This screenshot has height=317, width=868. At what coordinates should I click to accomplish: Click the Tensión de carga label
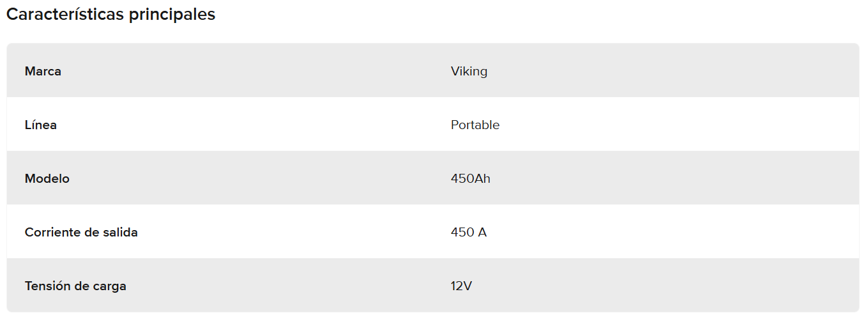(x=75, y=286)
